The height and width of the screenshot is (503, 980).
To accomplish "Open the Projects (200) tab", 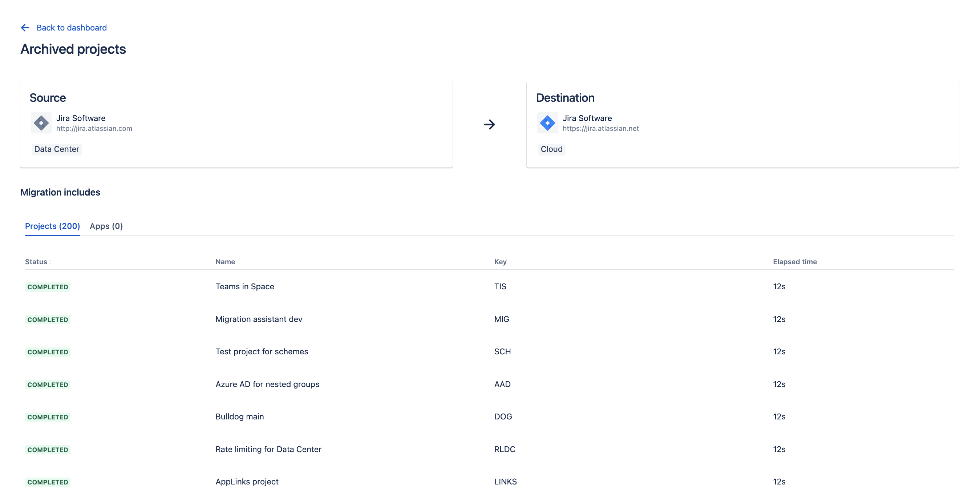I will tap(53, 226).
